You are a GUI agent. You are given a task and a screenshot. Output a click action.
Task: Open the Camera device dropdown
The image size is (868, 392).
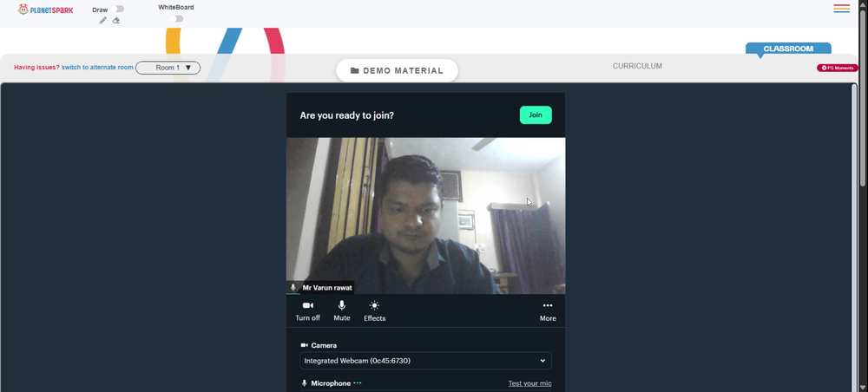coord(425,361)
